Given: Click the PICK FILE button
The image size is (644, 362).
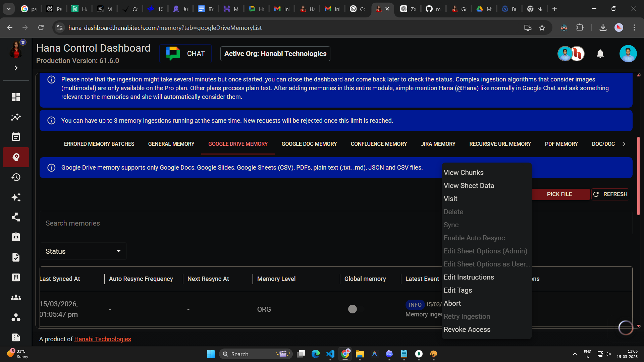Looking at the screenshot, I should point(559,194).
